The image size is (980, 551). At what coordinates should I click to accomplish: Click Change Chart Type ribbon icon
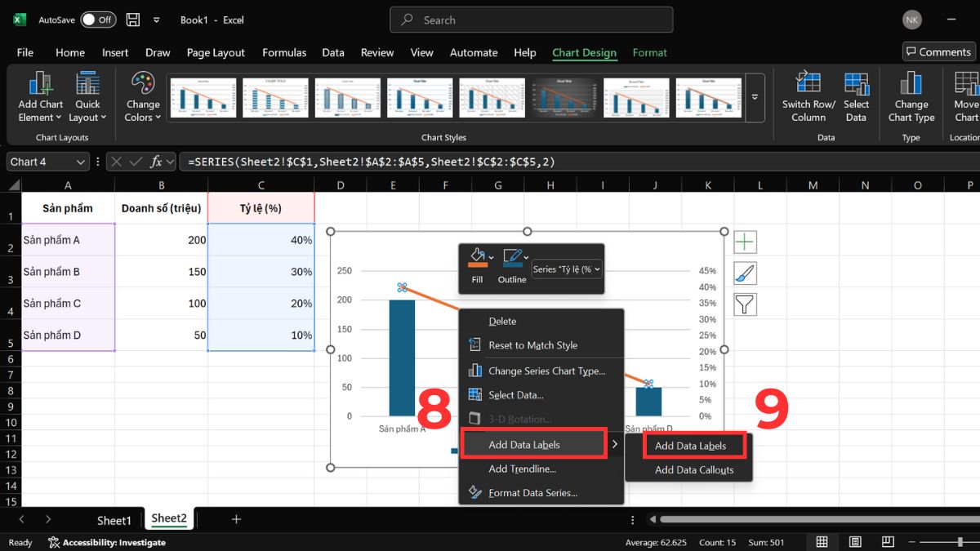(911, 97)
